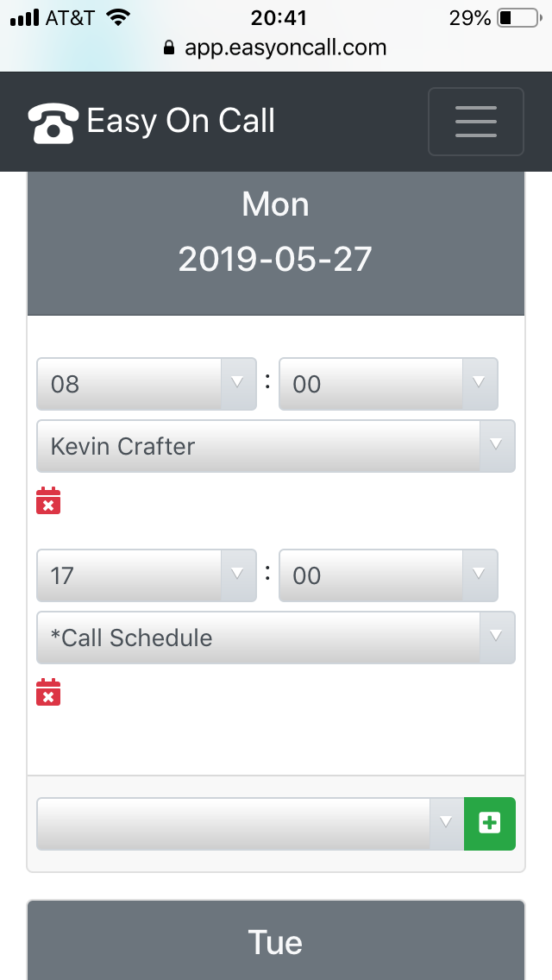
Task: Delete the 08:00 Kevin Crafter schedule entry
Action: tap(48, 501)
